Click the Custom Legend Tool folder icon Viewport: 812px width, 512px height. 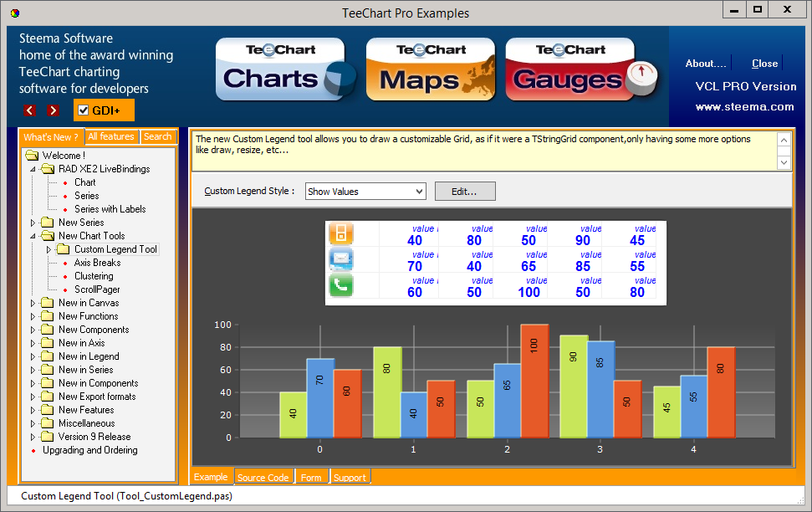tap(64, 249)
